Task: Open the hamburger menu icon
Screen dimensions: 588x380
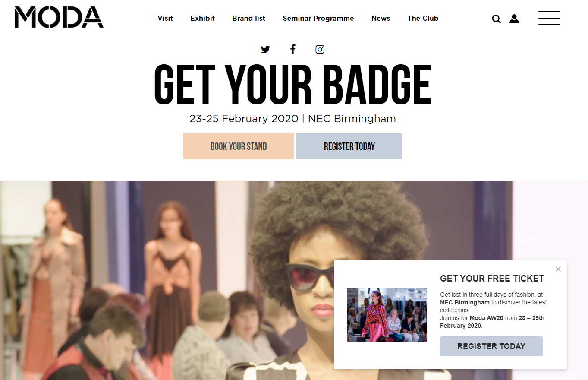Action: (x=549, y=18)
